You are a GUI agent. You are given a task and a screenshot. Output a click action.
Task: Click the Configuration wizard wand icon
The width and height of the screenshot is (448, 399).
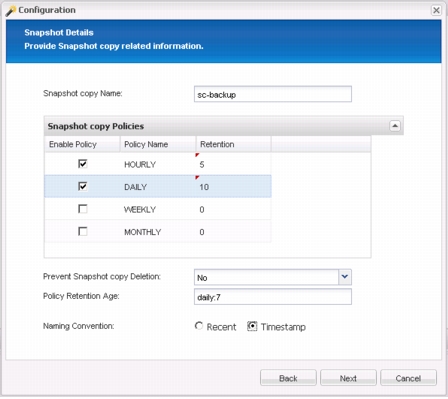click(11, 11)
